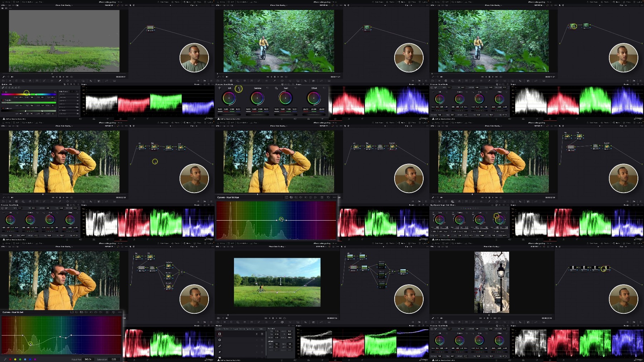Pick white point beside Gain, top-center frame
Screen dimensions: 644x362
click(276, 88)
